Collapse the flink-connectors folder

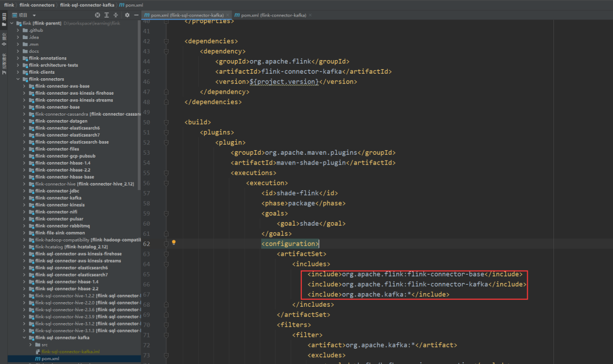(x=18, y=79)
